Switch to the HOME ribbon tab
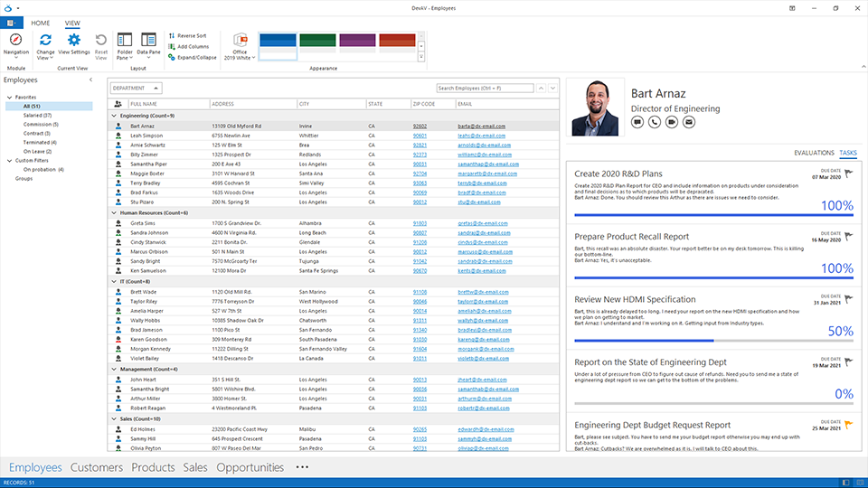 point(41,23)
